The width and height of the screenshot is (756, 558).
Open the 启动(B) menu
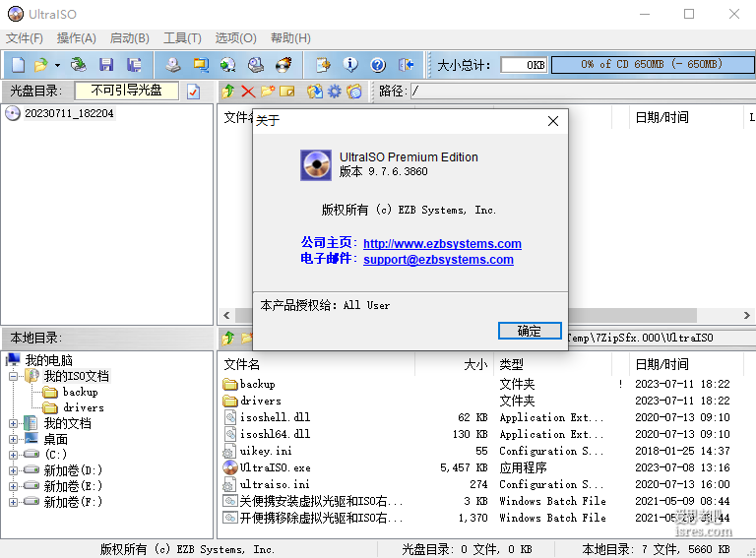[129, 38]
